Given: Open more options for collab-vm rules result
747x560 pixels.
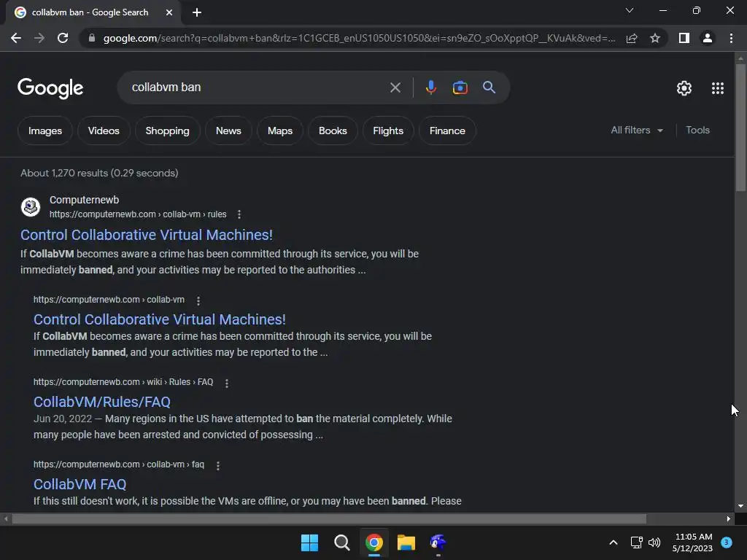Looking at the screenshot, I should pyautogui.click(x=239, y=214).
